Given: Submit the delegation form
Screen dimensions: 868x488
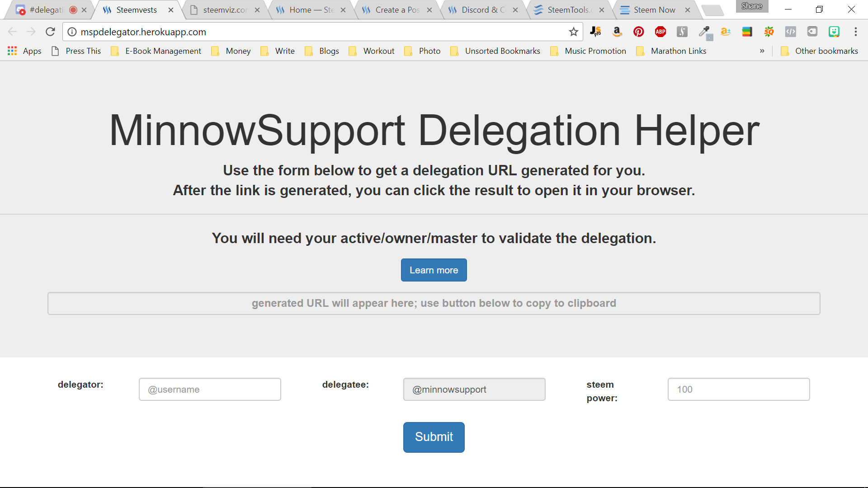Looking at the screenshot, I should click(x=434, y=437).
